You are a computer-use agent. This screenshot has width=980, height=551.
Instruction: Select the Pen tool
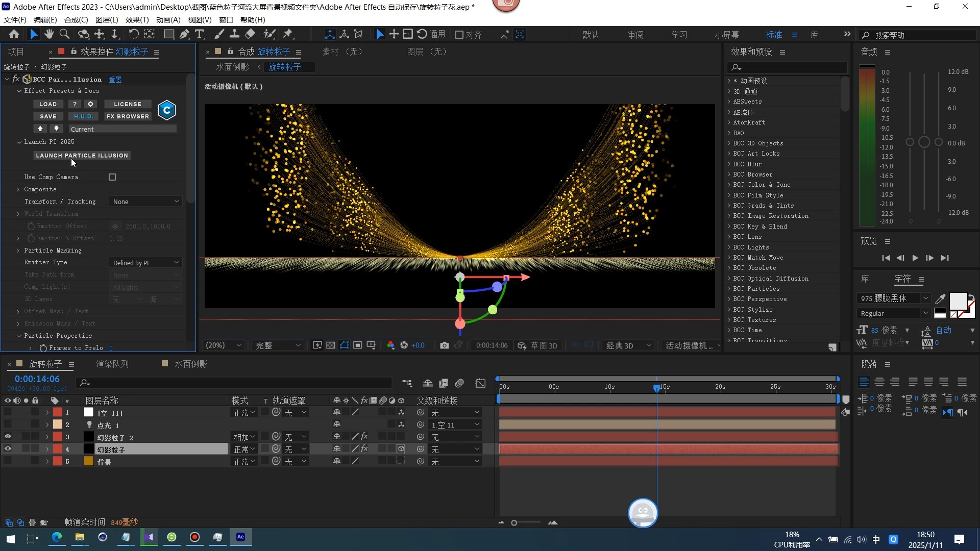click(x=184, y=34)
